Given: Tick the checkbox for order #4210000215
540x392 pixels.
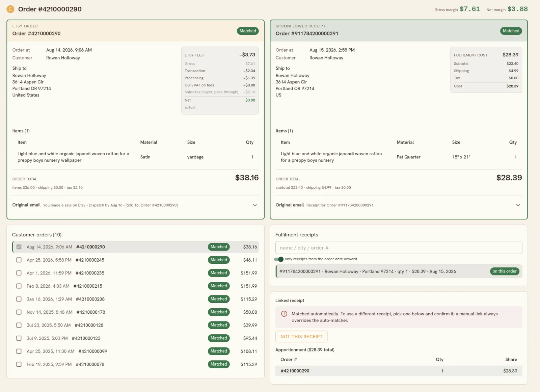Looking at the screenshot, I should (x=19, y=286).
